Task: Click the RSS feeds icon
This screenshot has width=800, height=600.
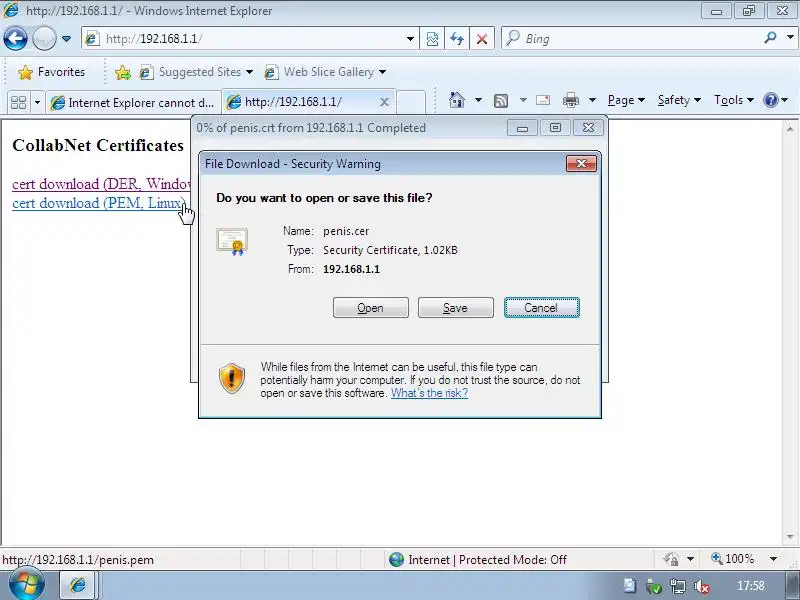Action: pos(501,101)
